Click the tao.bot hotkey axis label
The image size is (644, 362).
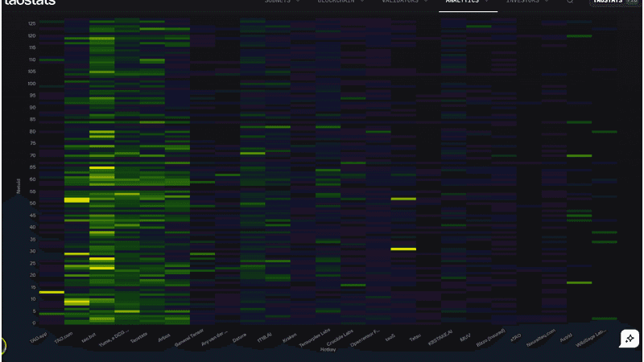tap(89, 338)
